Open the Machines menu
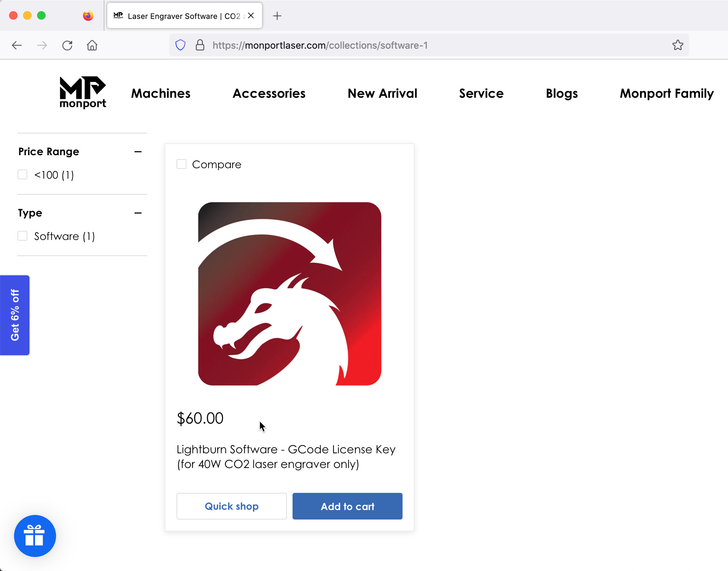The height and width of the screenshot is (571, 728). click(x=161, y=93)
